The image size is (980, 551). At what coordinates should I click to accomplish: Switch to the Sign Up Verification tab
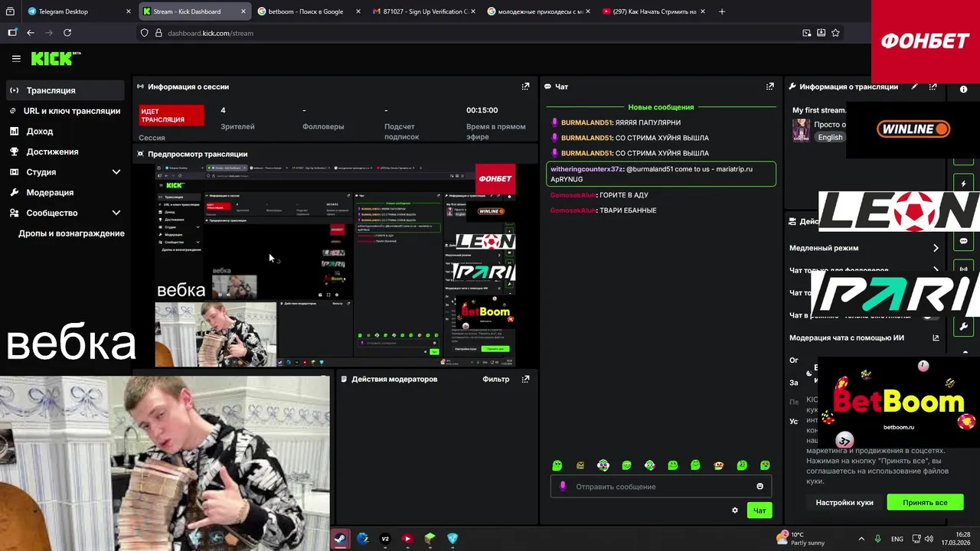pyautogui.click(x=422, y=11)
